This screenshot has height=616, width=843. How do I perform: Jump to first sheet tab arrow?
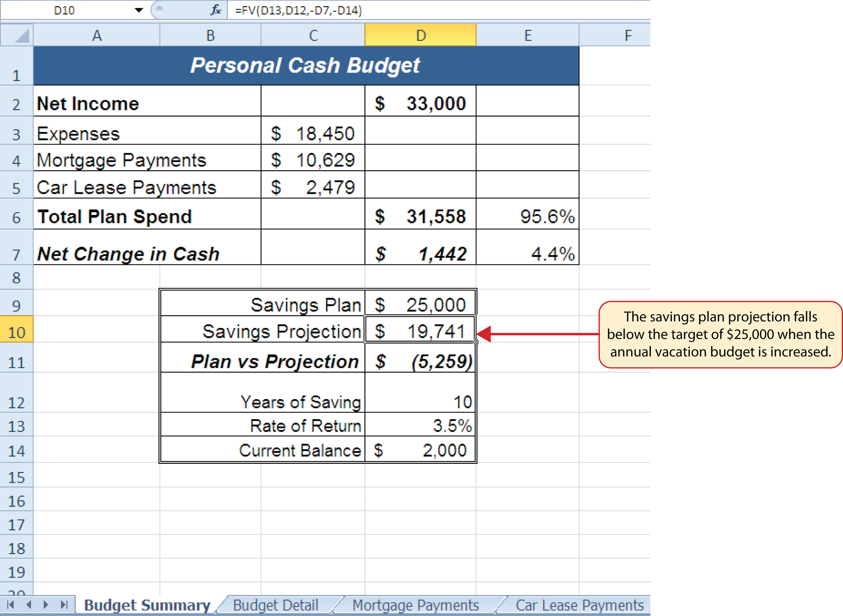point(10,604)
